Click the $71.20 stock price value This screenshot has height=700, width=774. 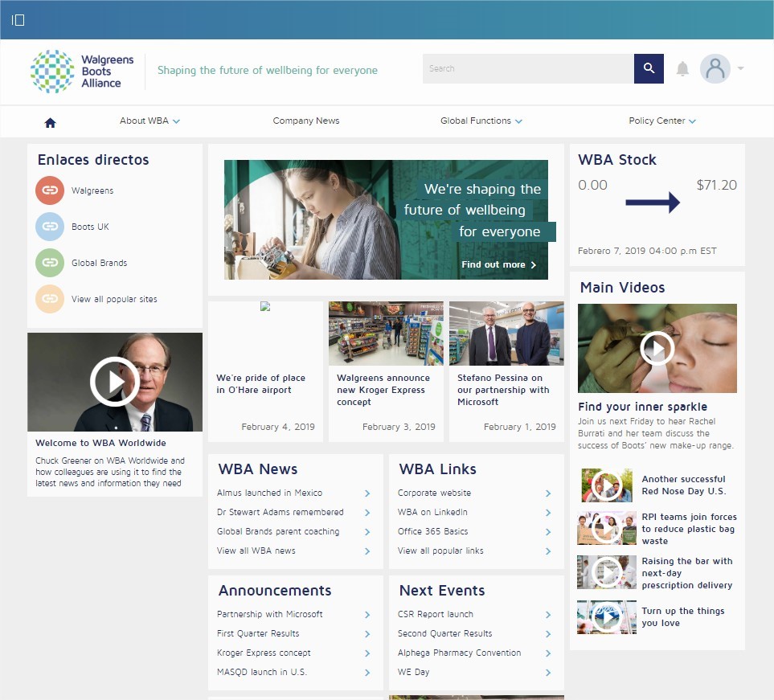[x=716, y=185]
